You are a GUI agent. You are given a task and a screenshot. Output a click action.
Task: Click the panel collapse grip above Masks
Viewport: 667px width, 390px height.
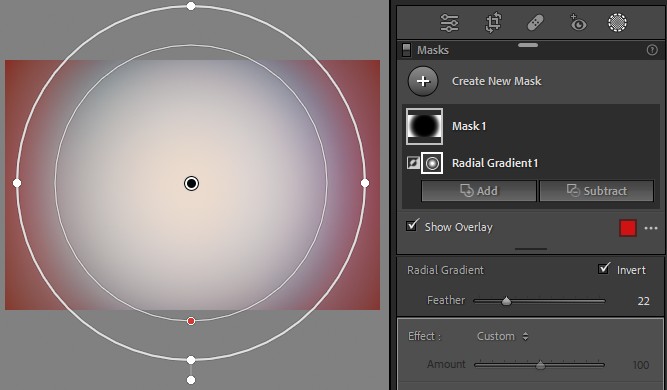528,45
